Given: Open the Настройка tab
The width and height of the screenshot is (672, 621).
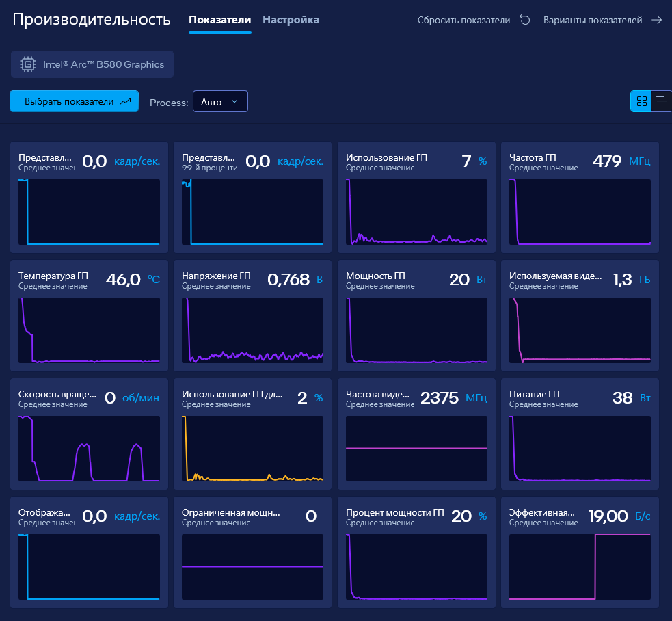Looking at the screenshot, I should 291,20.
